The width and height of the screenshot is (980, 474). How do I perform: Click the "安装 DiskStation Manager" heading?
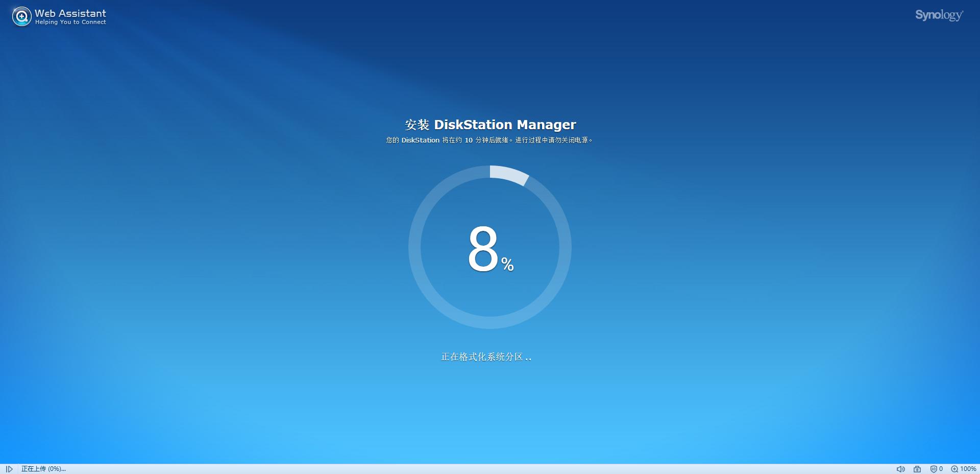(x=490, y=125)
